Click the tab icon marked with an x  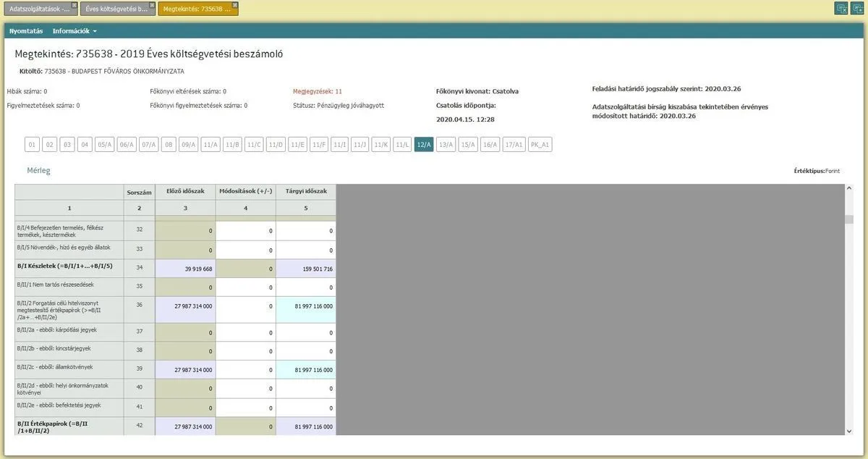[x=841, y=8]
